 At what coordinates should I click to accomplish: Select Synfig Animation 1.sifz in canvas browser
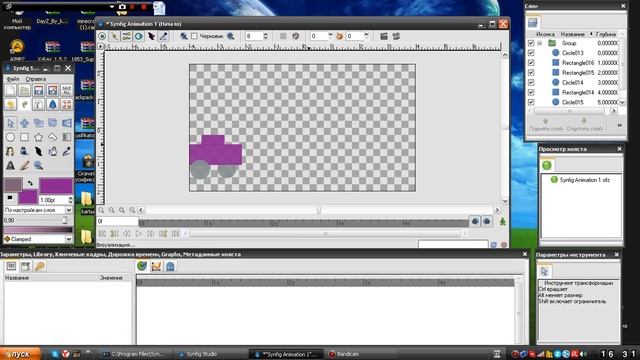pyautogui.click(x=584, y=180)
